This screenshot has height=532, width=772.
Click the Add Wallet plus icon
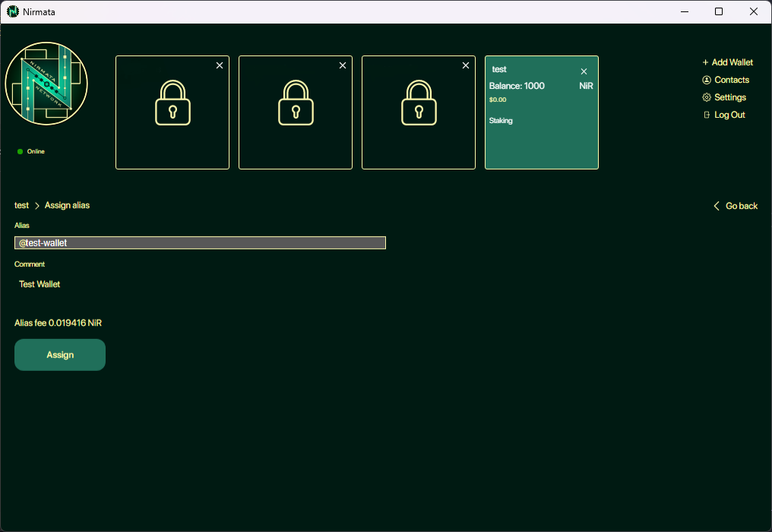pos(705,62)
